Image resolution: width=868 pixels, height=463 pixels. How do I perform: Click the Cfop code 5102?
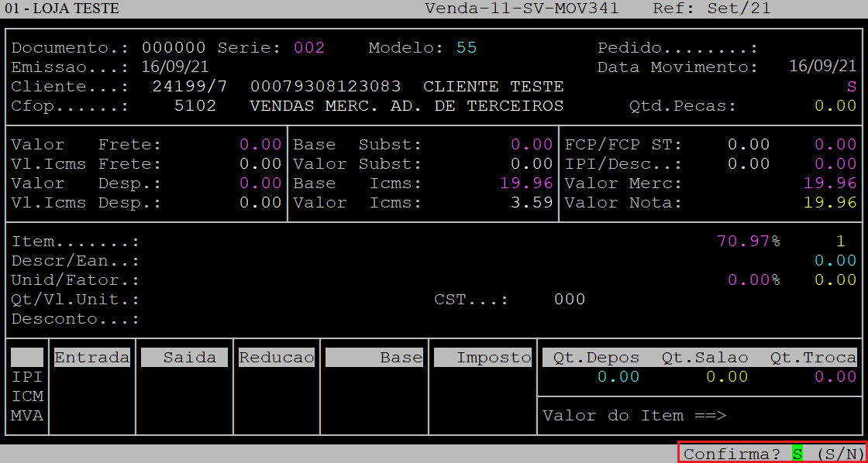click(195, 106)
